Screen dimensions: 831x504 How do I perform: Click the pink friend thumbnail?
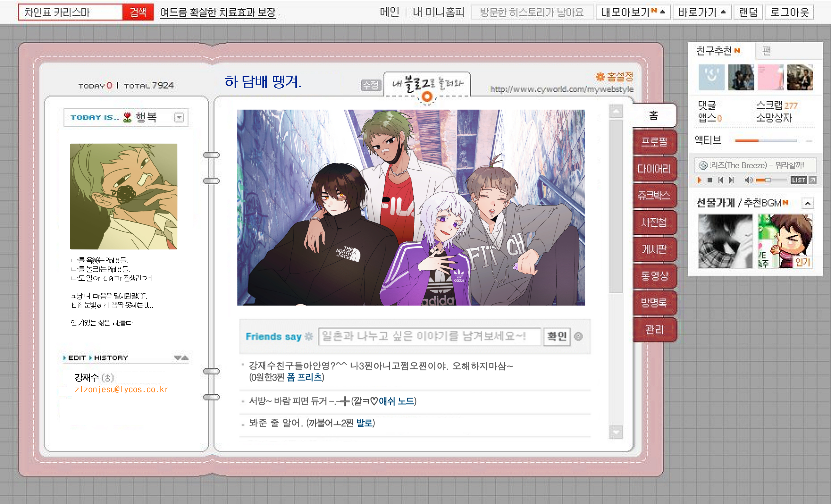pos(770,77)
